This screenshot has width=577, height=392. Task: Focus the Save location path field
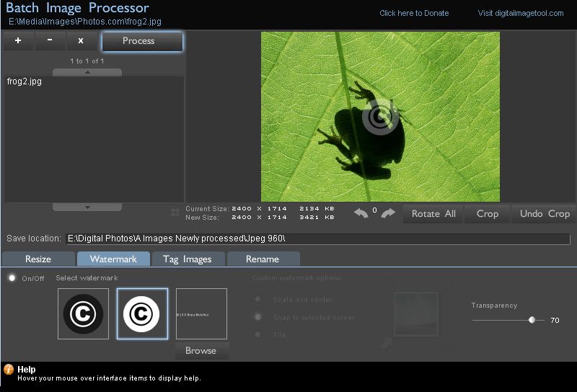click(x=318, y=239)
